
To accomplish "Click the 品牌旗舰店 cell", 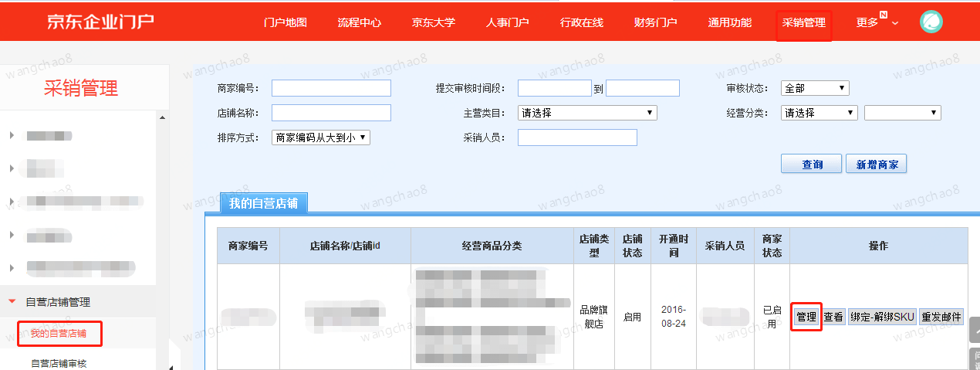I will (x=594, y=317).
